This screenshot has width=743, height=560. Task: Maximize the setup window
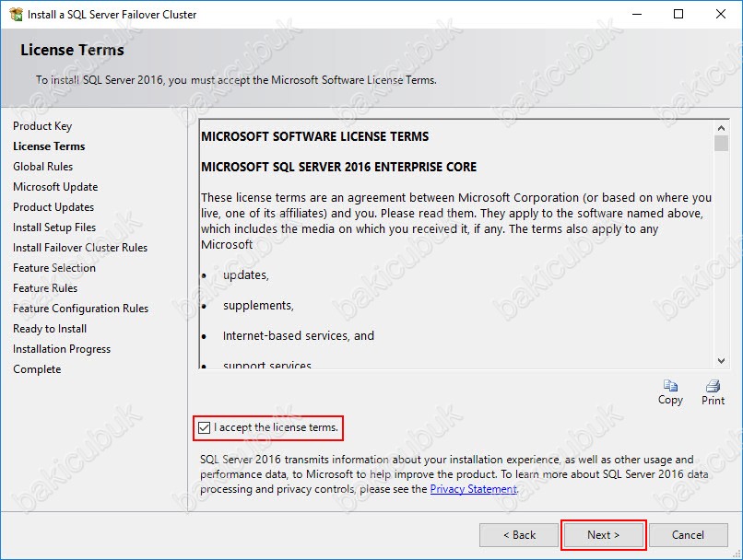click(x=678, y=14)
